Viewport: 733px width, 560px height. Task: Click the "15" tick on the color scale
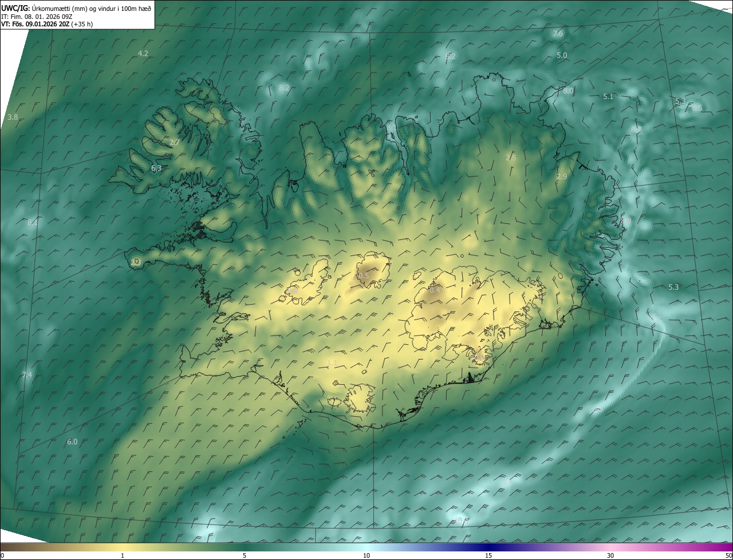point(488,555)
